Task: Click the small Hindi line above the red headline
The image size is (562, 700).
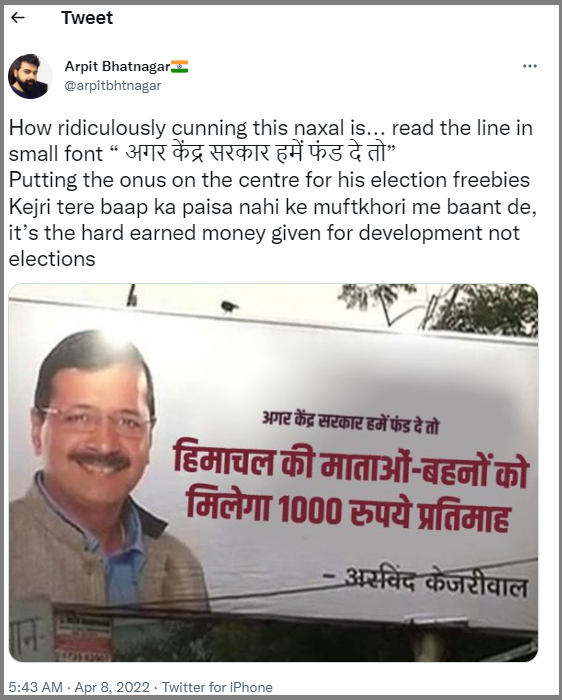Action: [x=350, y=423]
